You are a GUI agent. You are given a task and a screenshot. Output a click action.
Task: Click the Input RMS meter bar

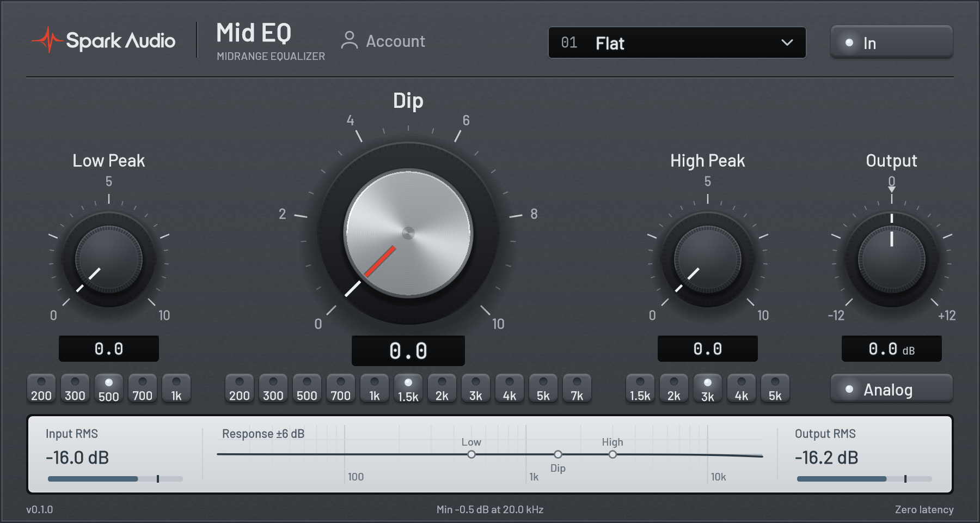coord(115,479)
